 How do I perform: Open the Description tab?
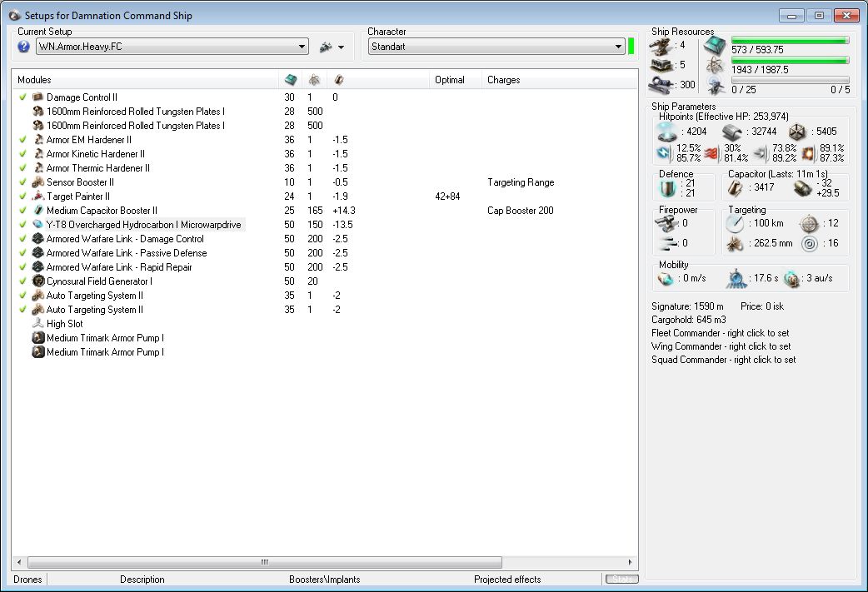point(142,580)
